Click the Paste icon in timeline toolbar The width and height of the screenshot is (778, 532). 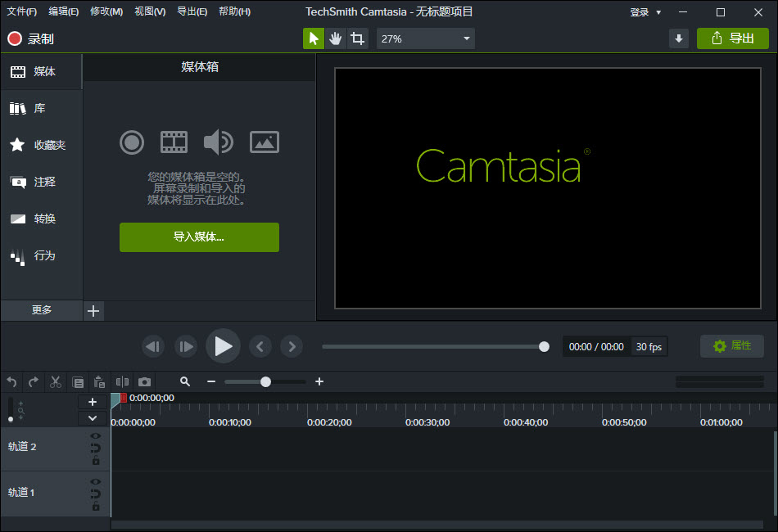point(99,381)
